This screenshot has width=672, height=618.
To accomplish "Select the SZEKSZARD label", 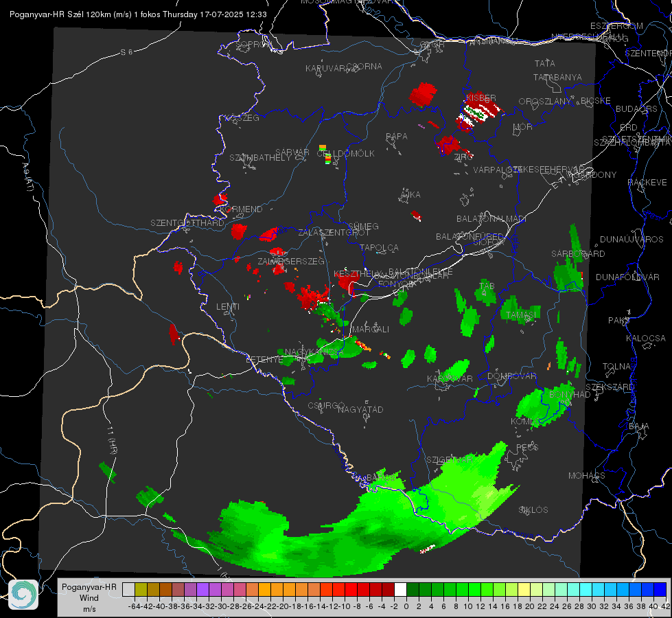I will tap(610, 387).
